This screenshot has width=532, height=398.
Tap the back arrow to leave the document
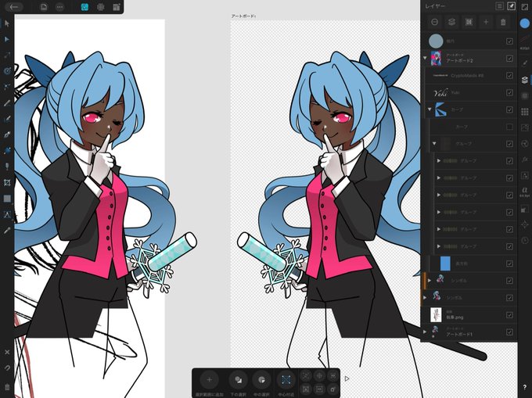pyautogui.click(x=13, y=7)
